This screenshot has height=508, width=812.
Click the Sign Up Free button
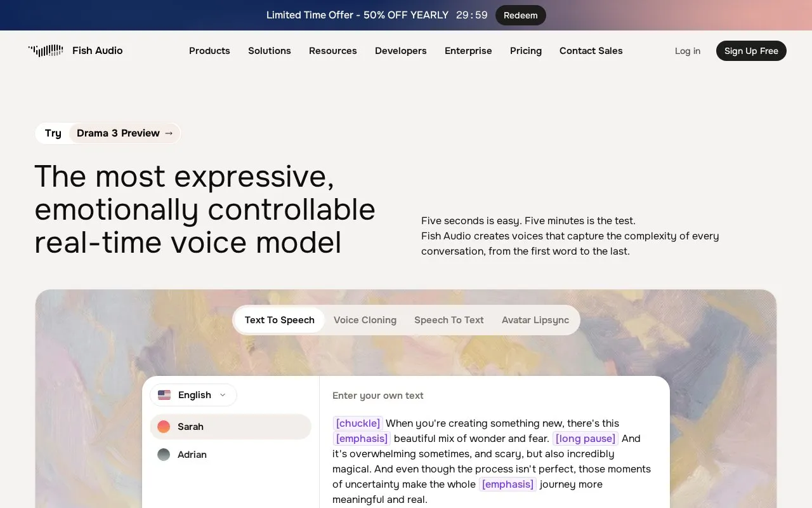click(751, 51)
